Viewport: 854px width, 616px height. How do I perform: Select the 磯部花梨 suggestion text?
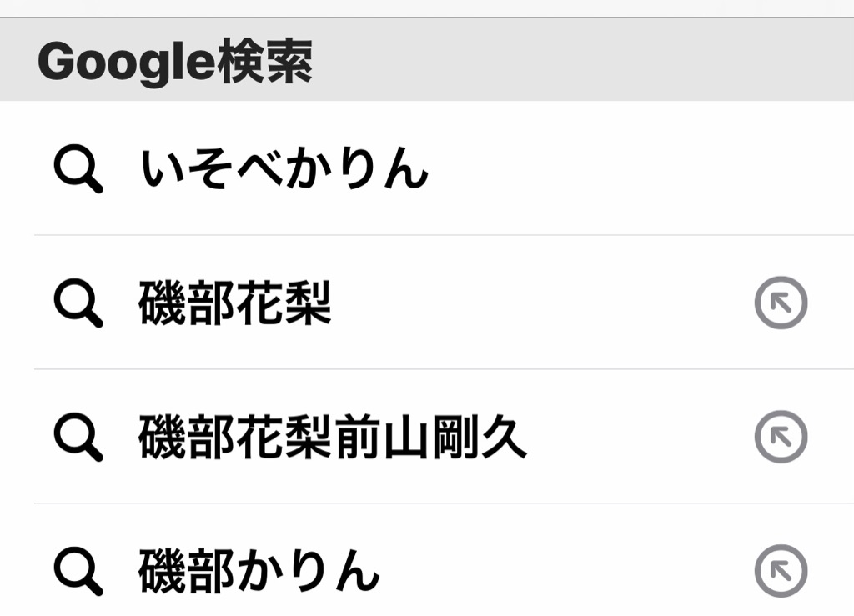(234, 303)
